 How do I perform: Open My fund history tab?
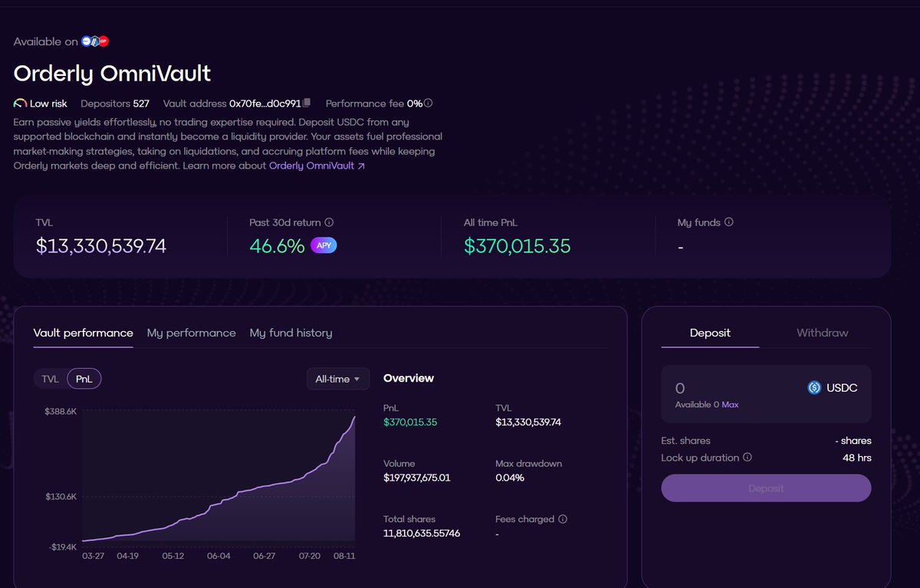click(x=291, y=333)
